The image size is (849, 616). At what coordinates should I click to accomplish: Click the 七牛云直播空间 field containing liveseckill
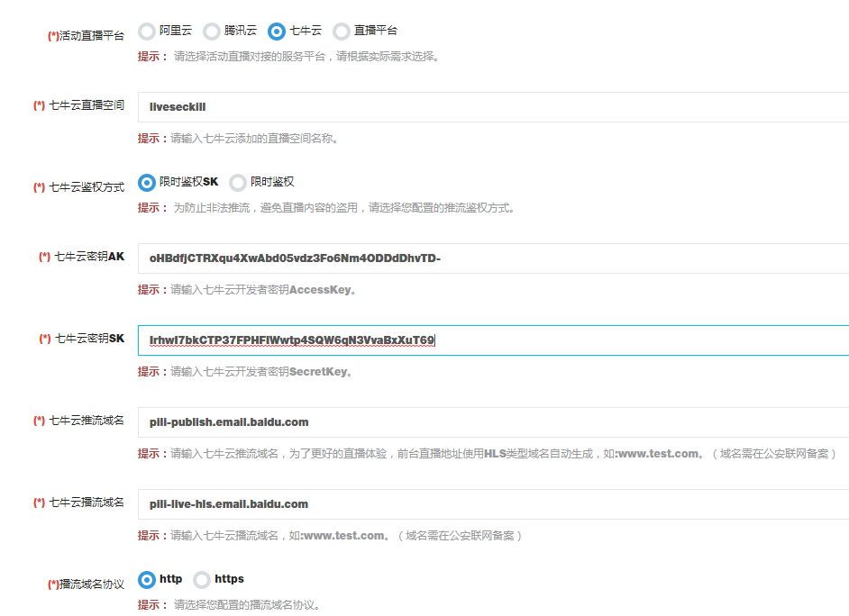(493, 107)
